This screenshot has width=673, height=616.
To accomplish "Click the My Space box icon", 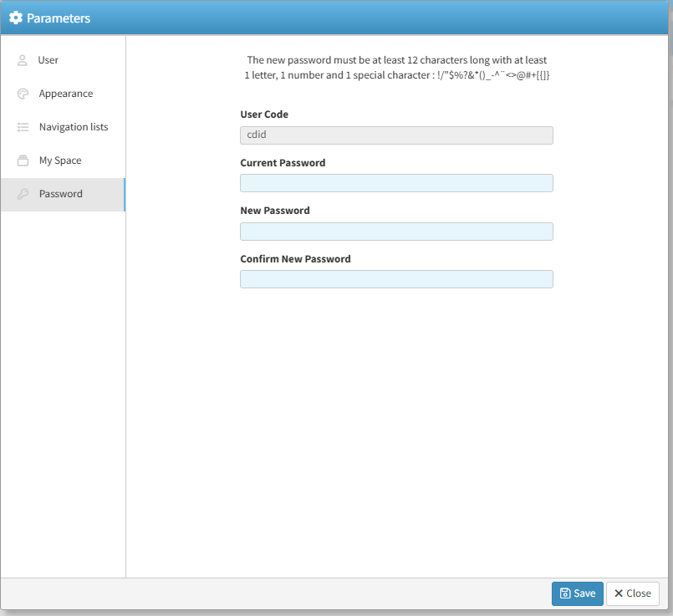I will (23, 160).
